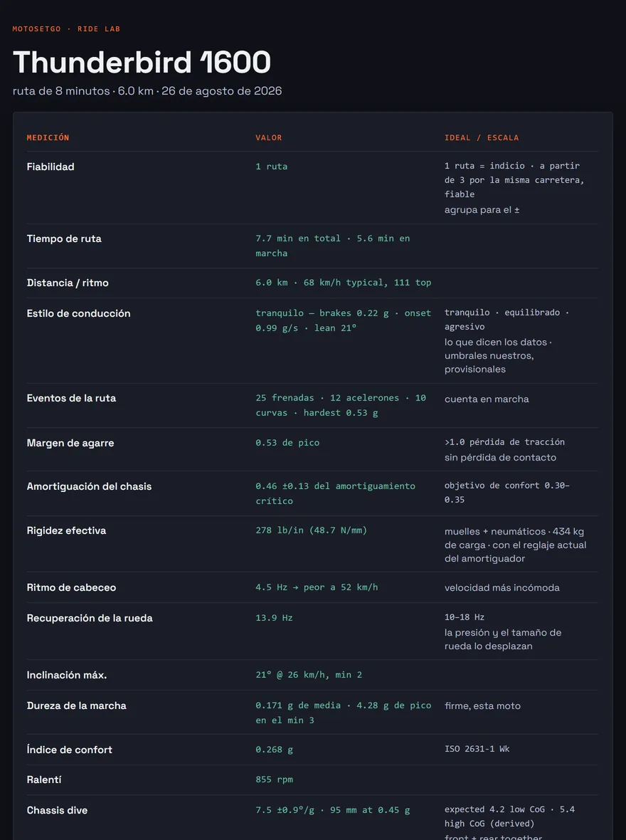Select the Distancia / ritmo row label
Image resolution: width=626 pixels, height=840 pixels.
coord(68,283)
